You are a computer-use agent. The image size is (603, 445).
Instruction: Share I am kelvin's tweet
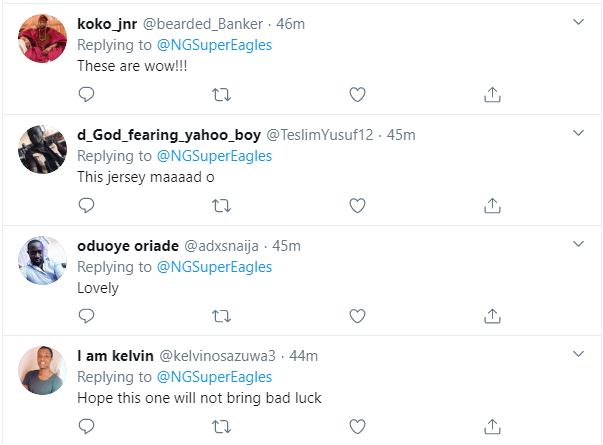tap(492, 427)
